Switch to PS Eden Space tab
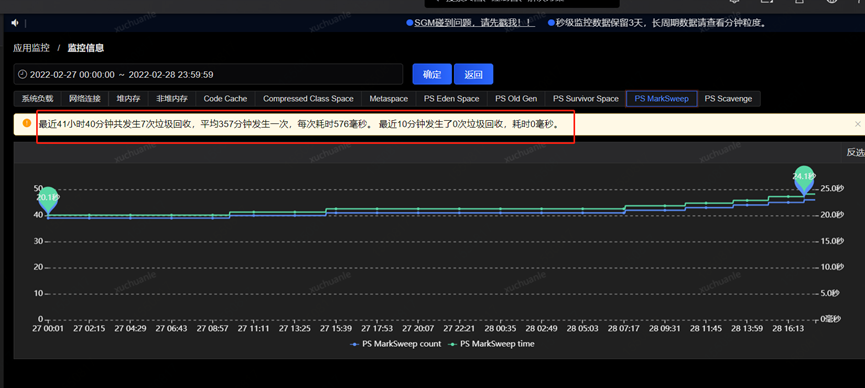Screen dimensions: 865x388 452,99
